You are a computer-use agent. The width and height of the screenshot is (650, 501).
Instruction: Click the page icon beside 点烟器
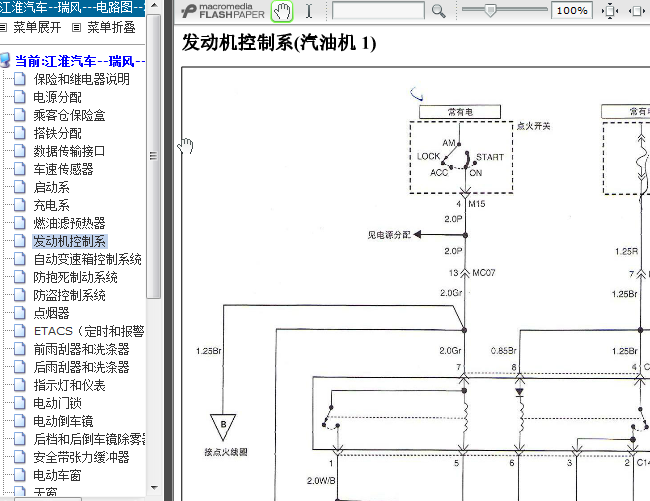point(19,313)
